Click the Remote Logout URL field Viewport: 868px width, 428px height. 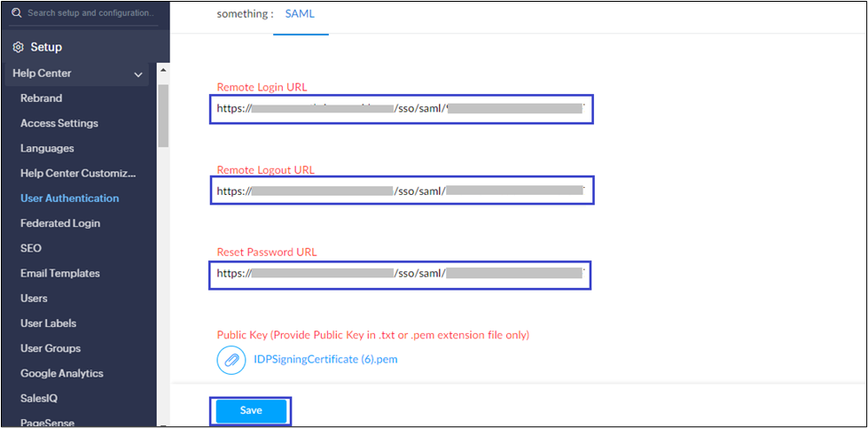click(x=401, y=191)
